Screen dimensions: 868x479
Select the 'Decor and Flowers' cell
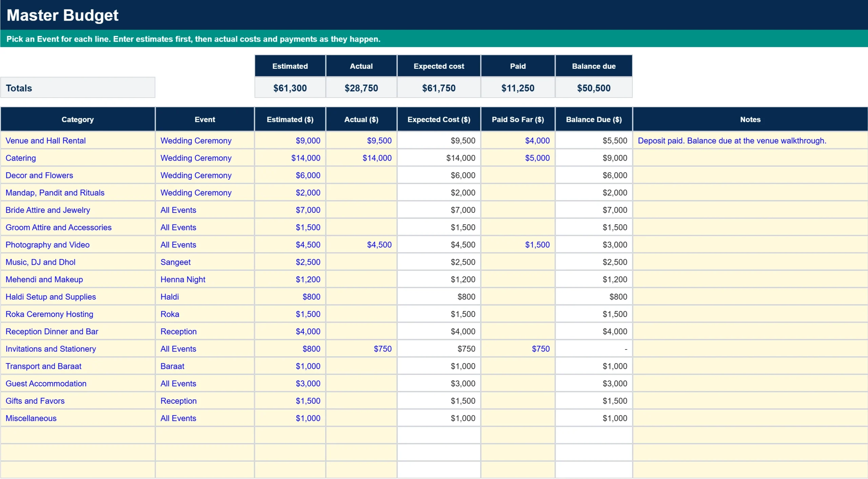pyautogui.click(x=78, y=175)
